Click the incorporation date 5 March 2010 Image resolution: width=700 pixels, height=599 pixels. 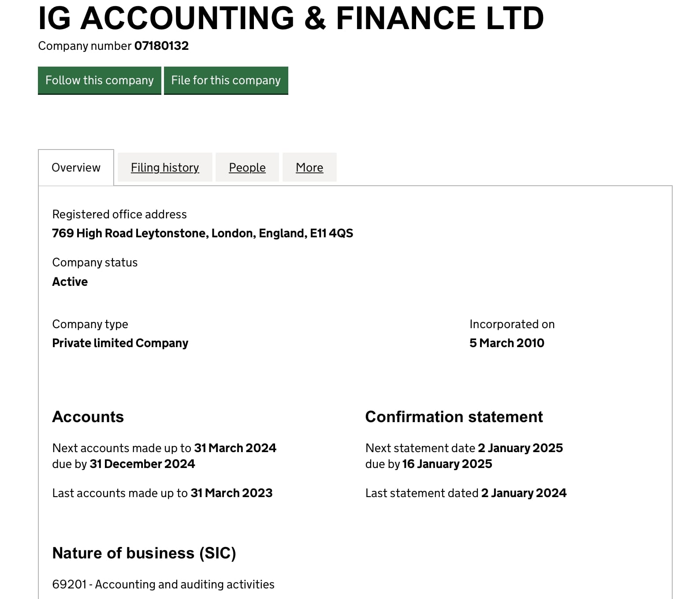506,343
